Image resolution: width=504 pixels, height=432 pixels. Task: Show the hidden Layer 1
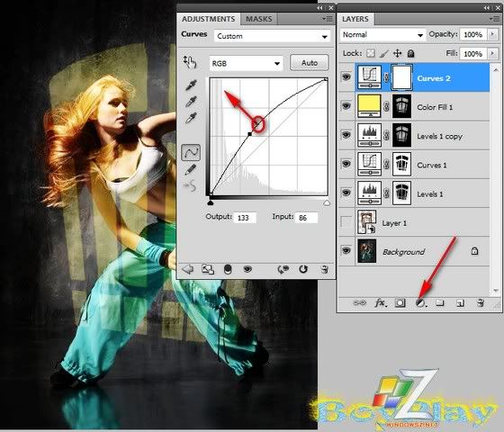[346, 221]
